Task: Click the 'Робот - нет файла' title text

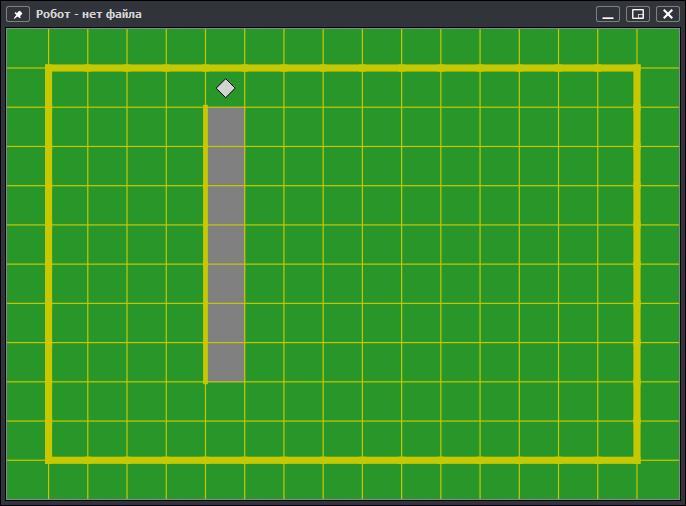Action: (x=89, y=14)
